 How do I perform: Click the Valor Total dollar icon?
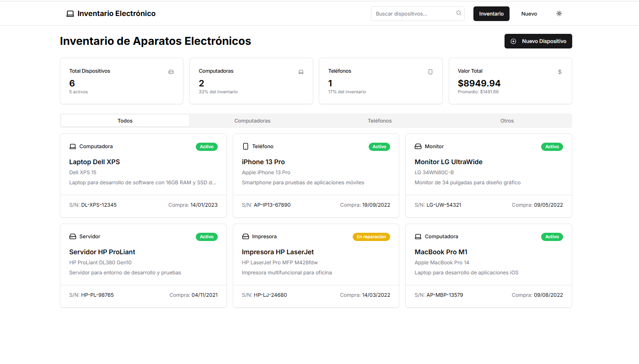(x=560, y=72)
